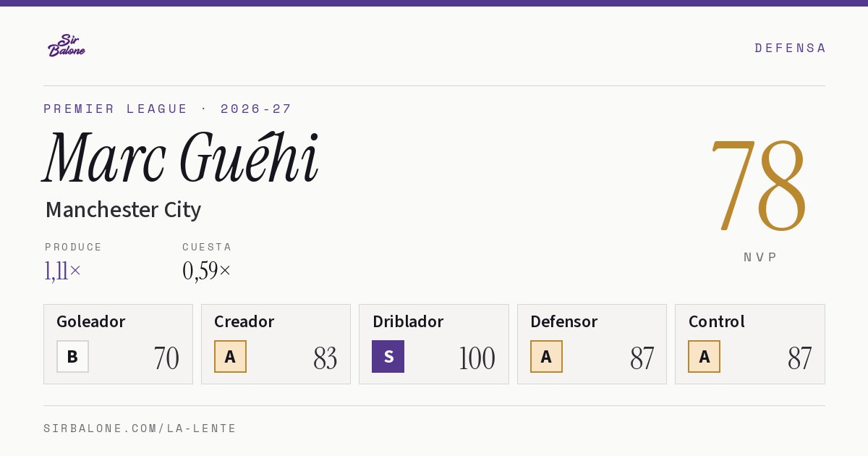868x456 pixels.
Task: Click the Manchester City club name
Action: pos(123,210)
